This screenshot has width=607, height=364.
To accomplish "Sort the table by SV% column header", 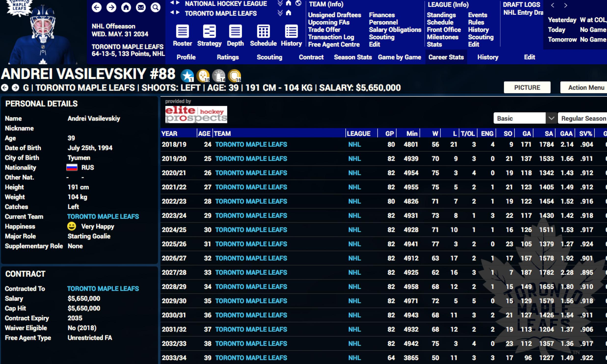I will 585,134.
